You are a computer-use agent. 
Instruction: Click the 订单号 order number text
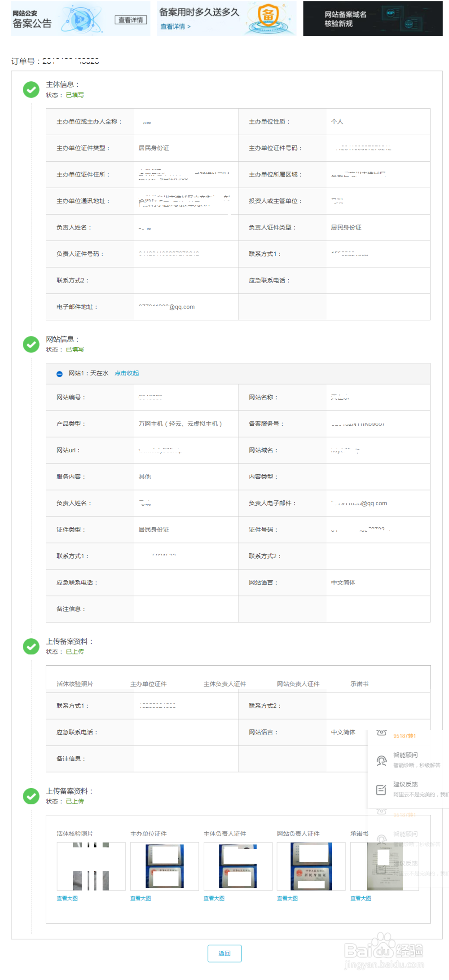tap(55, 61)
